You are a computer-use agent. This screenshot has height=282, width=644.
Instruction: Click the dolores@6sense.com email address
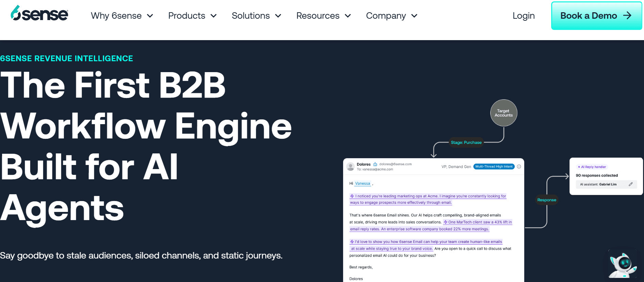point(395,164)
